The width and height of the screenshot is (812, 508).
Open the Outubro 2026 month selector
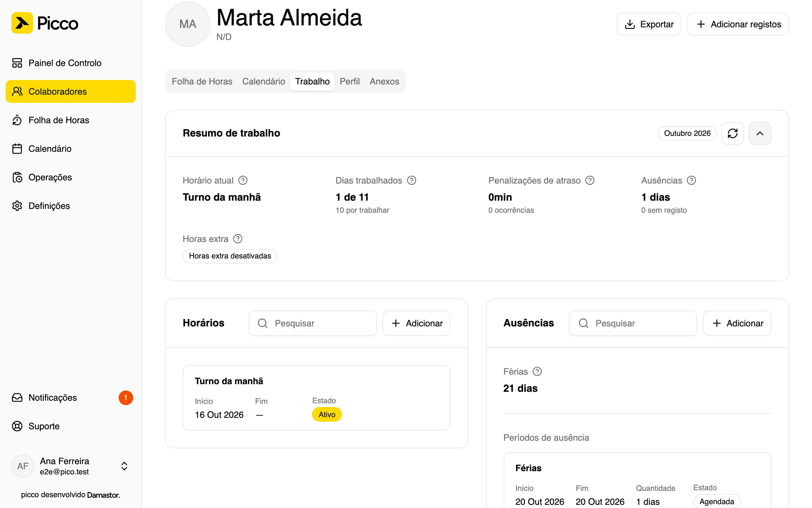tap(687, 133)
